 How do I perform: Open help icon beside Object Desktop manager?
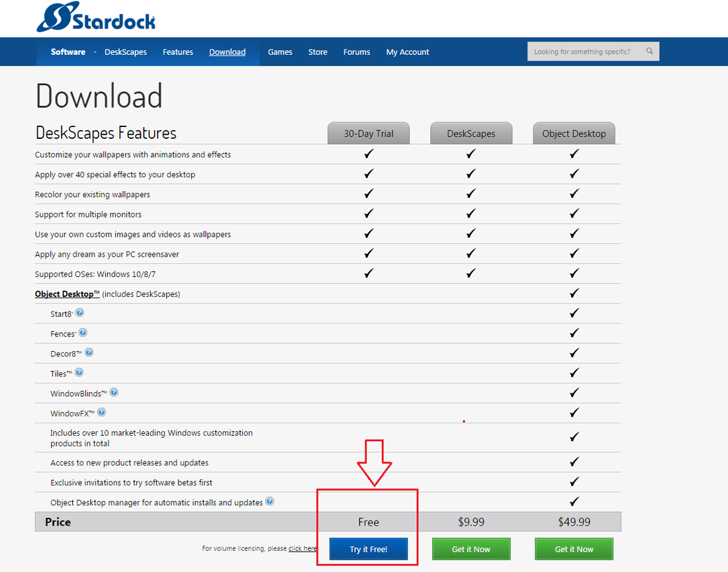pos(270,501)
